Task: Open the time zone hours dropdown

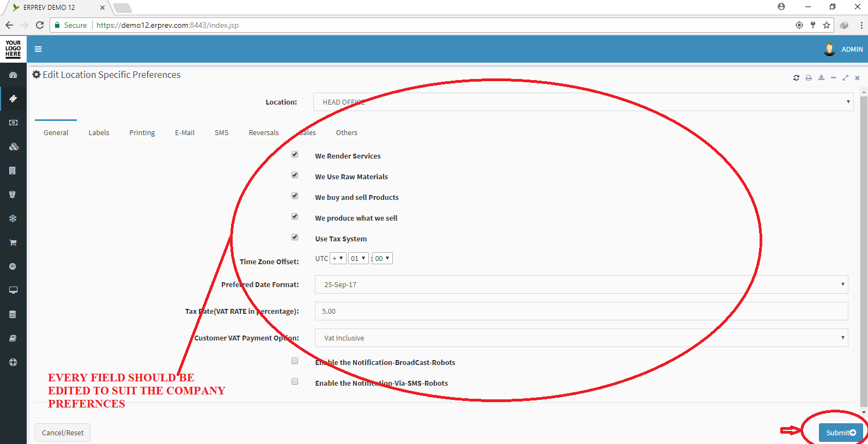Action: [x=359, y=258]
